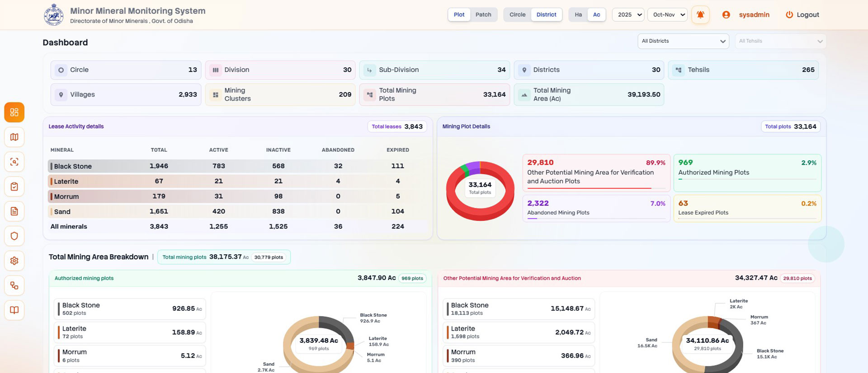This screenshot has height=373, width=868.
Task: Click the Sand row in lease table
Action: point(238,211)
